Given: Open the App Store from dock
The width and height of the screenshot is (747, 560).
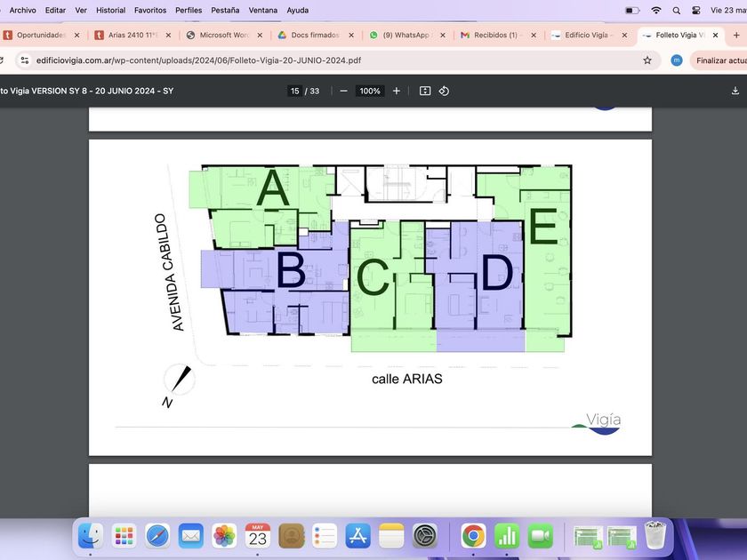Looking at the screenshot, I should pyautogui.click(x=358, y=536).
